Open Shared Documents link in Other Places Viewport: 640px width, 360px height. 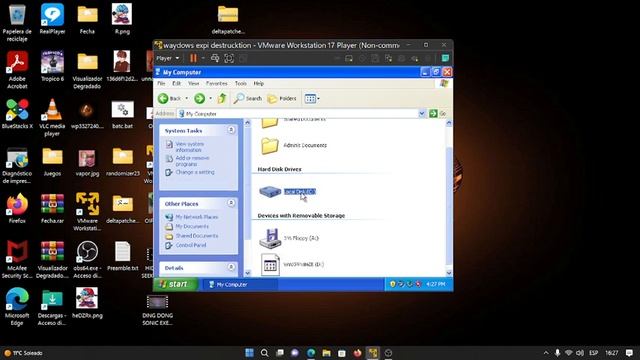pos(197,236)
